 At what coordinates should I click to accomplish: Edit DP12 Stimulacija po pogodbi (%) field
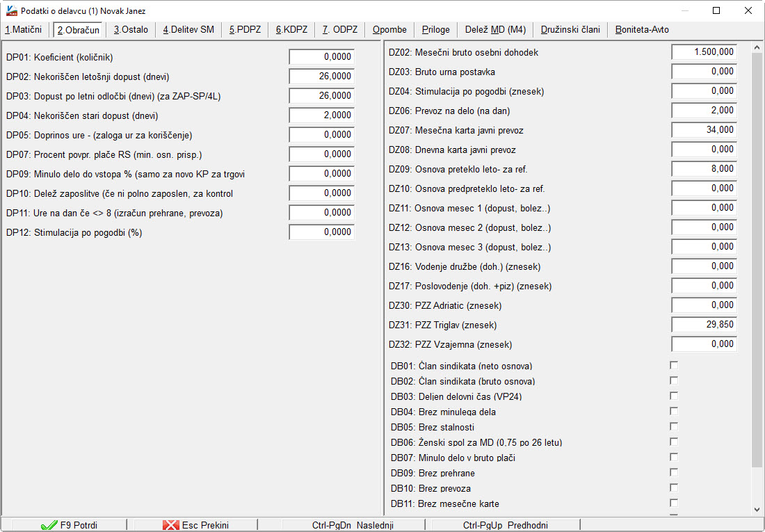click(x=321, y=232)
